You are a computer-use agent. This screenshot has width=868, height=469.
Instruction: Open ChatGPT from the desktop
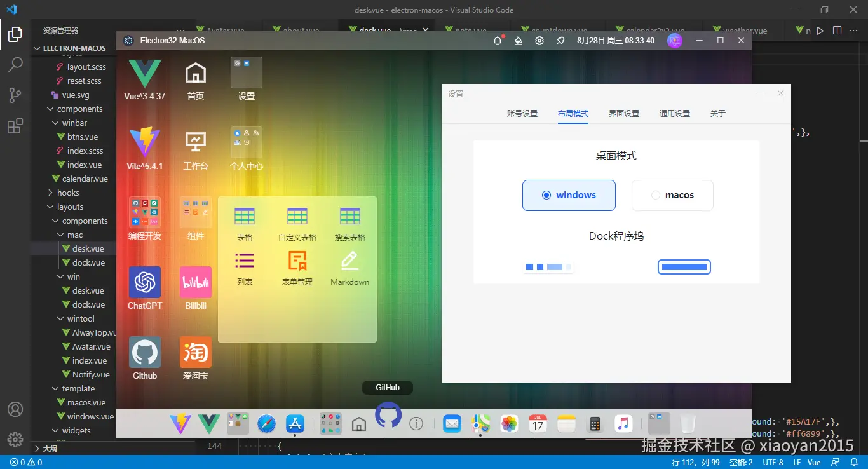tap(144, 282)
